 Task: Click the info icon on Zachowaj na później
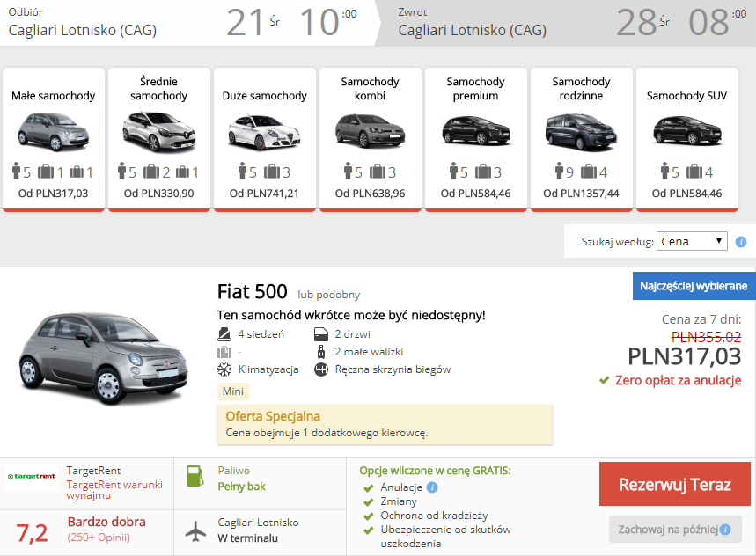(x=725, y=530)
